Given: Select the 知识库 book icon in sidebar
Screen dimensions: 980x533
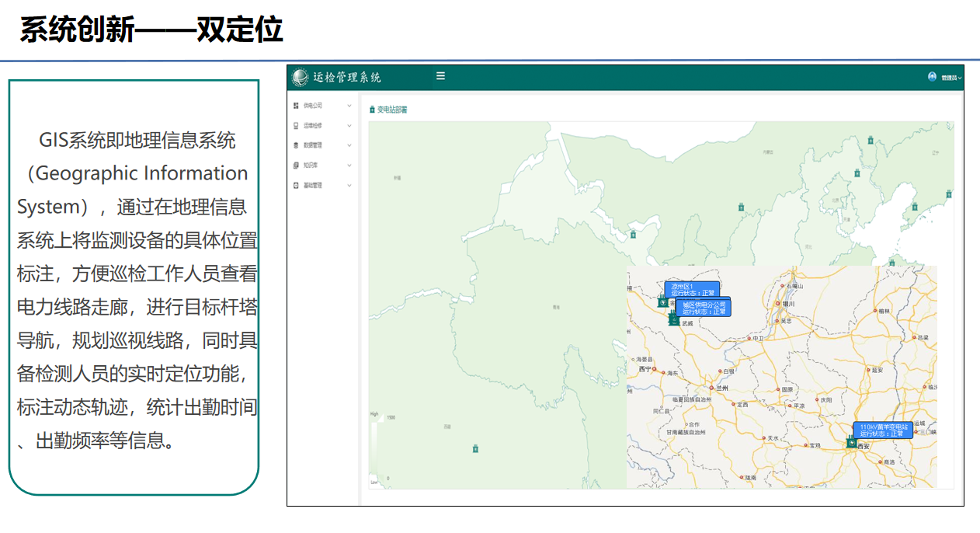Looking at the screenshot, I should (296, 165).
